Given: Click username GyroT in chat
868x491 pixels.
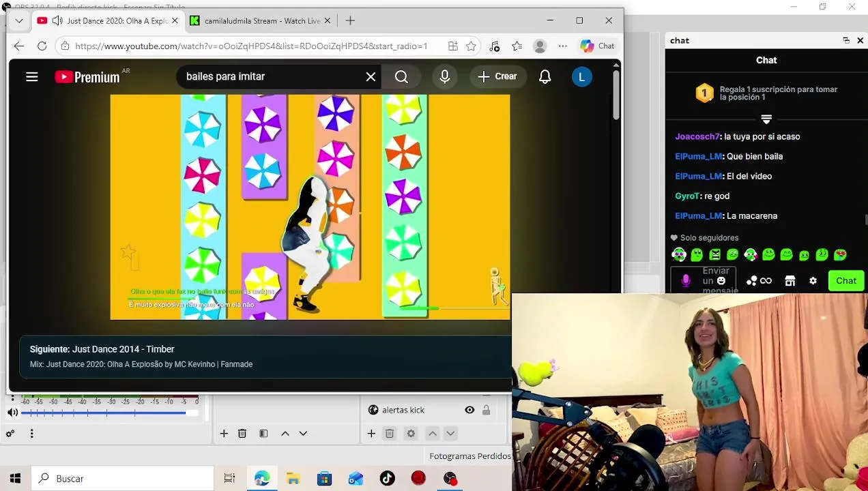Looking at the screenshot, I should click(x=687, y=196).
